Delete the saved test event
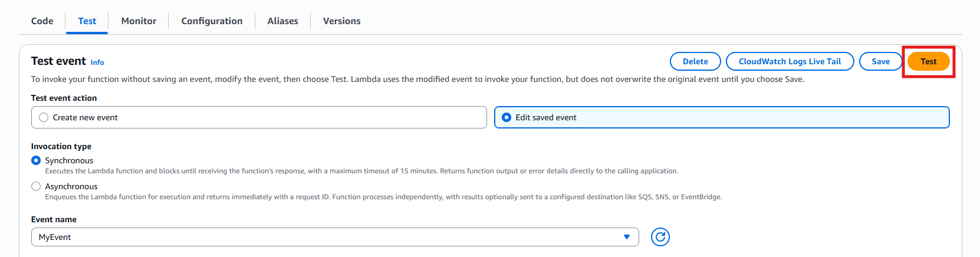The height and width of the screenshot is (257, 980). click(x=695, y=61)
